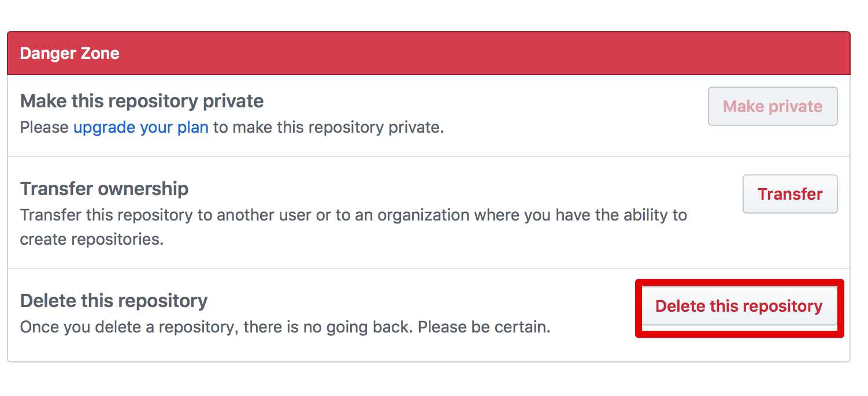Image resolution: width=868 pixels, height=396 pixels.
Task: Click 'to make this repository private.' text
Action: click(x=328, y=127)
